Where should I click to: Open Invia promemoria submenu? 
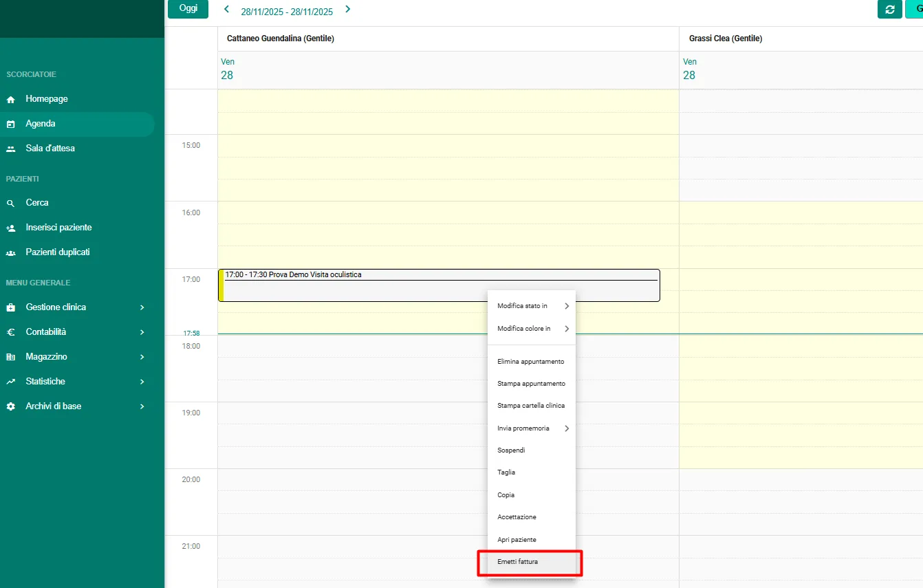coord(531,428)
